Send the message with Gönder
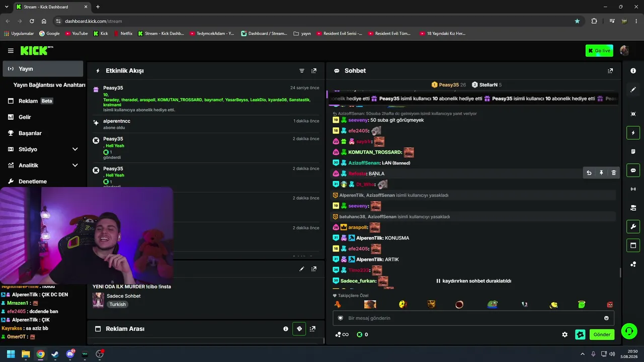Image resolution: width=644 pixels, height=362 pixels. (602, 334)
